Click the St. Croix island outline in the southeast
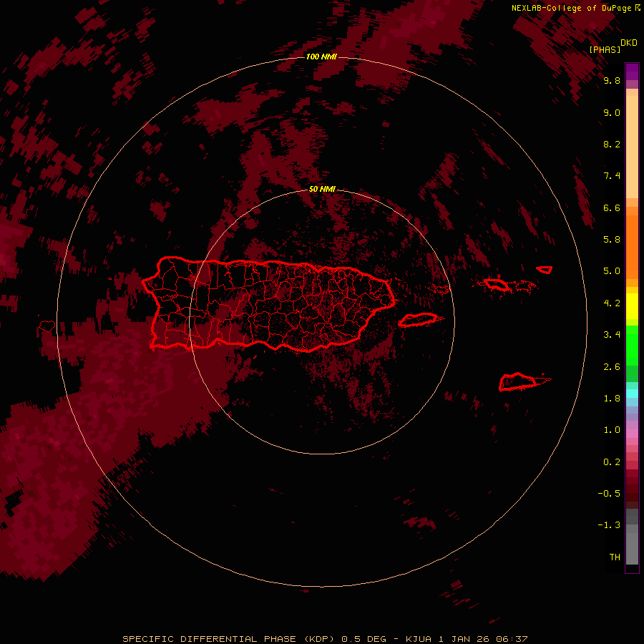Screen dimensions: 644x644 518,381
